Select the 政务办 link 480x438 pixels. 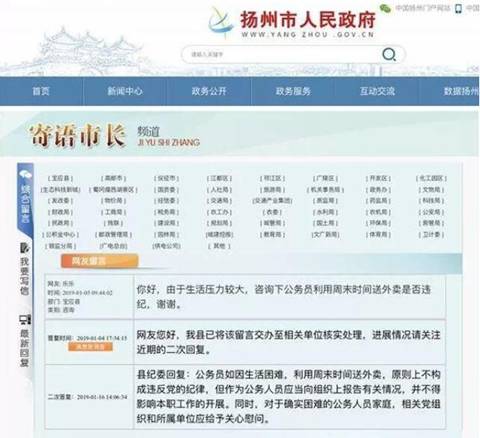tap(378, 190)
